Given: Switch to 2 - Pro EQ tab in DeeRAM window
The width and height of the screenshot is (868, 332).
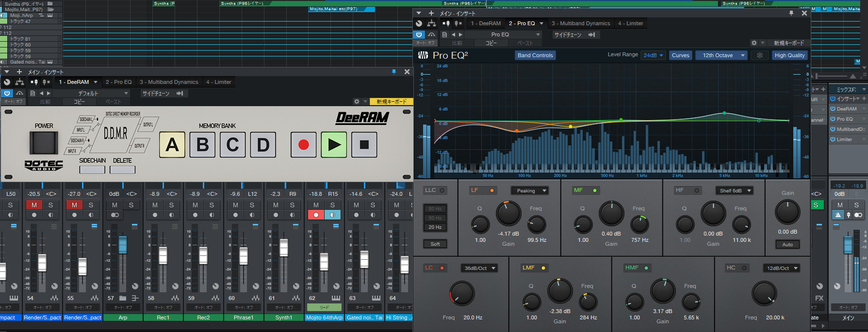Looking at the screenshot, I should coord(119,82).
